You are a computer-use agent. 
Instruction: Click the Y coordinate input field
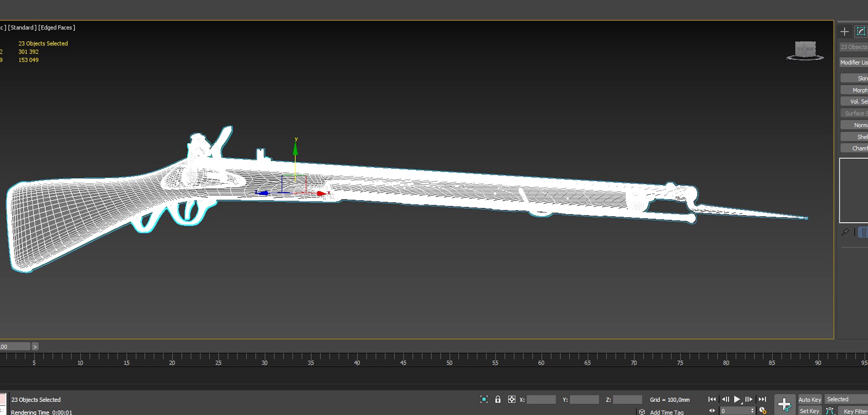(x=584, y=400)
